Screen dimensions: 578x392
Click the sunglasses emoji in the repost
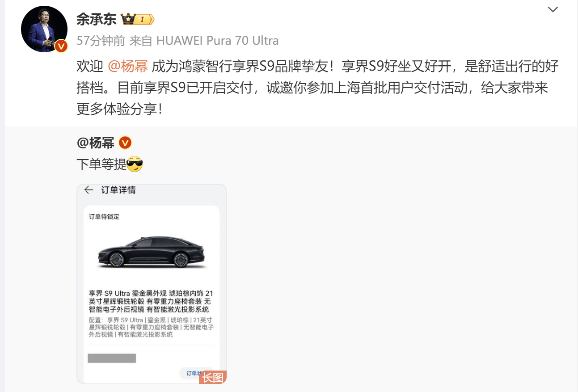(x=135, y=164)
